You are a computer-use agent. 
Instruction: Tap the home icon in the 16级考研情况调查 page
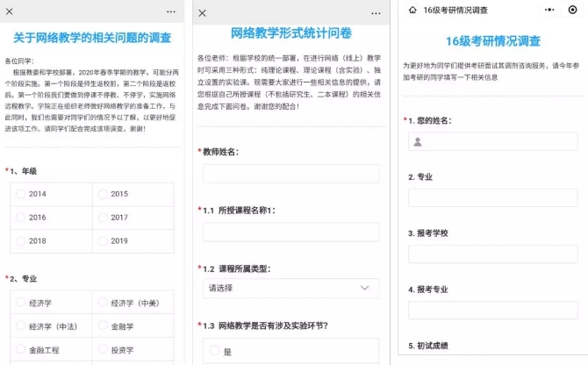point(412,10)
